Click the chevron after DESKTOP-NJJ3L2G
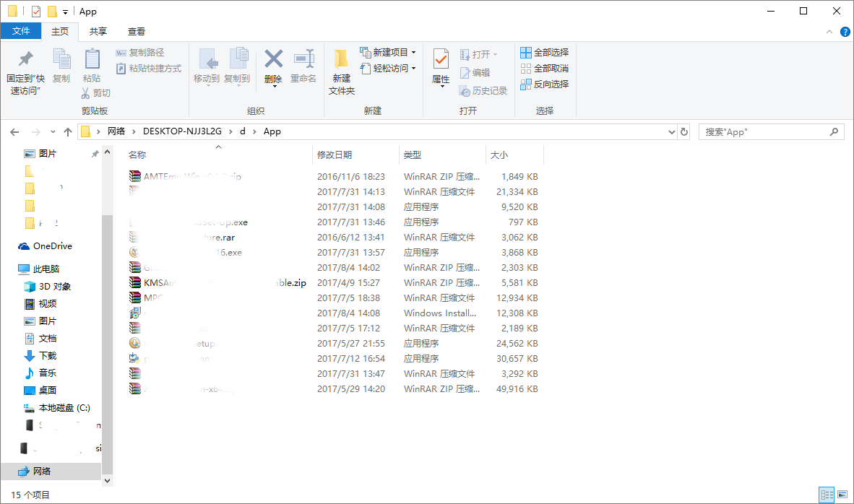854x504 pixels. tap(231, 131)
